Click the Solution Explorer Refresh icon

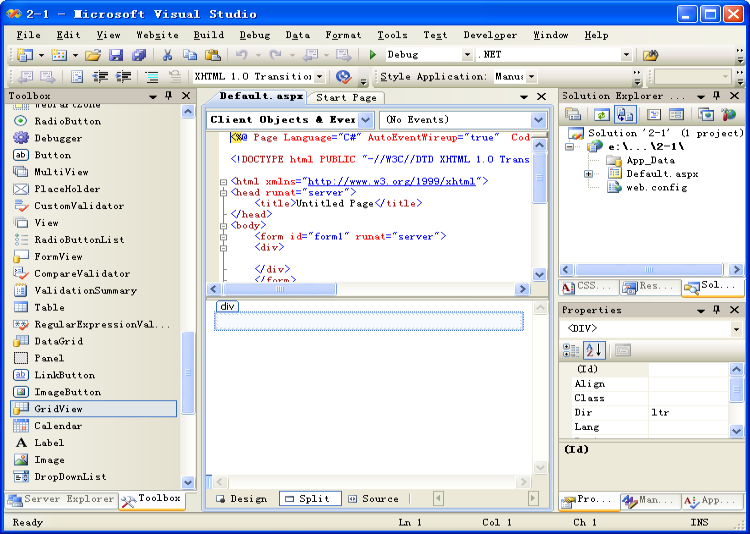click(x=602, y=114)
